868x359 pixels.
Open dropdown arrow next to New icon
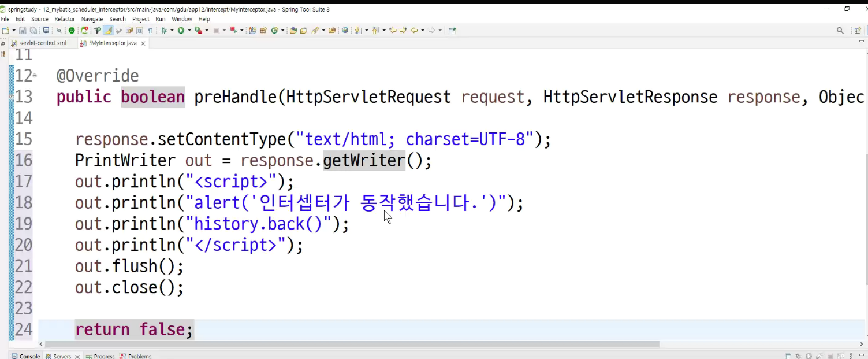click(14, 30)
